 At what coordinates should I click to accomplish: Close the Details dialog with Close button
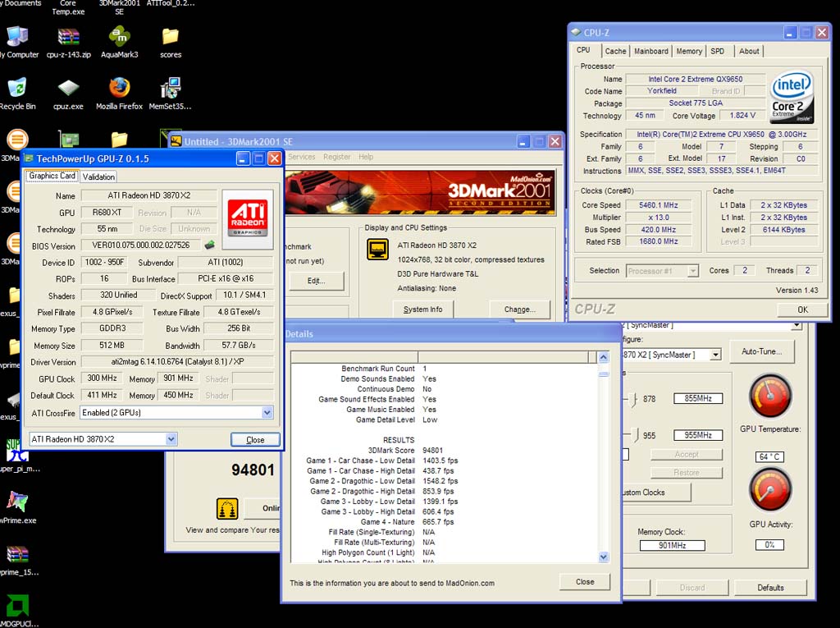pyautogui.click(x=584, y=582)
